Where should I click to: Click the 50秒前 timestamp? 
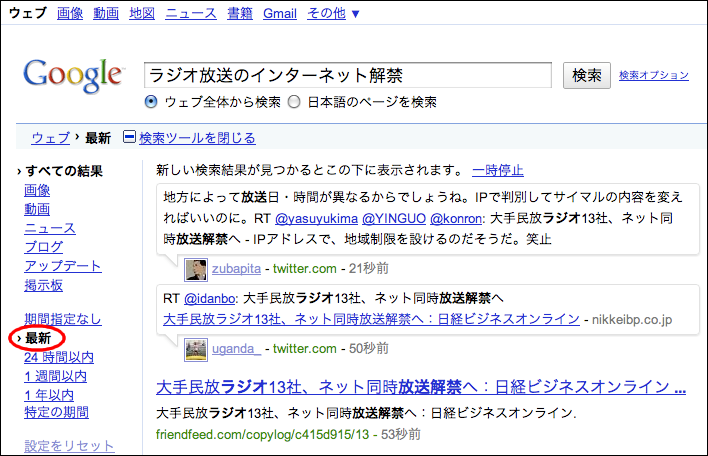click(368, 349)
